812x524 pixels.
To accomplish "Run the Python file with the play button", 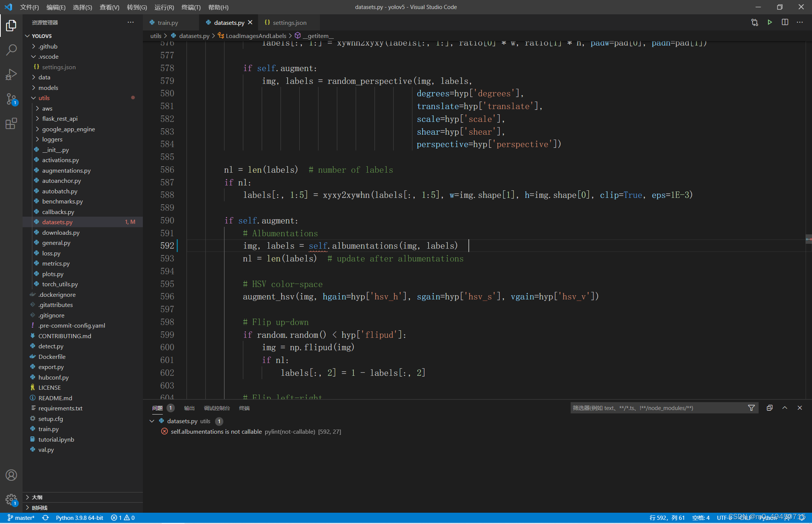I will point(770,22).
